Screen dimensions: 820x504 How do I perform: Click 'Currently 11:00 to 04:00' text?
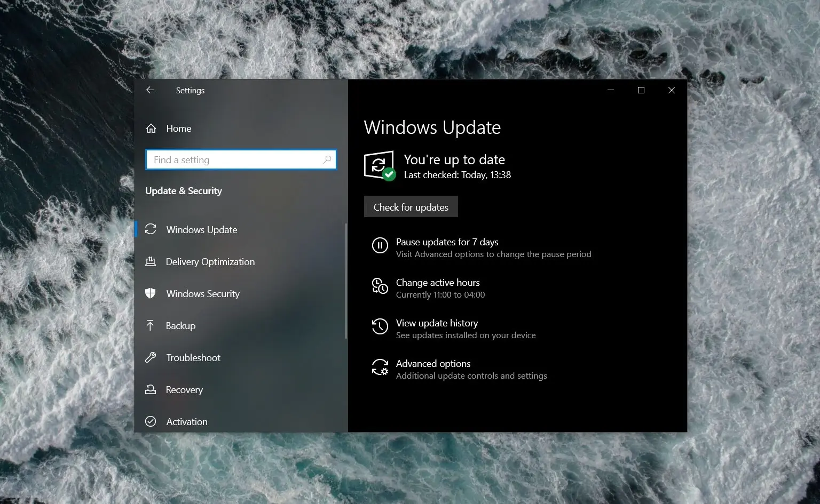pyautogui.click(x=440, y=295)
